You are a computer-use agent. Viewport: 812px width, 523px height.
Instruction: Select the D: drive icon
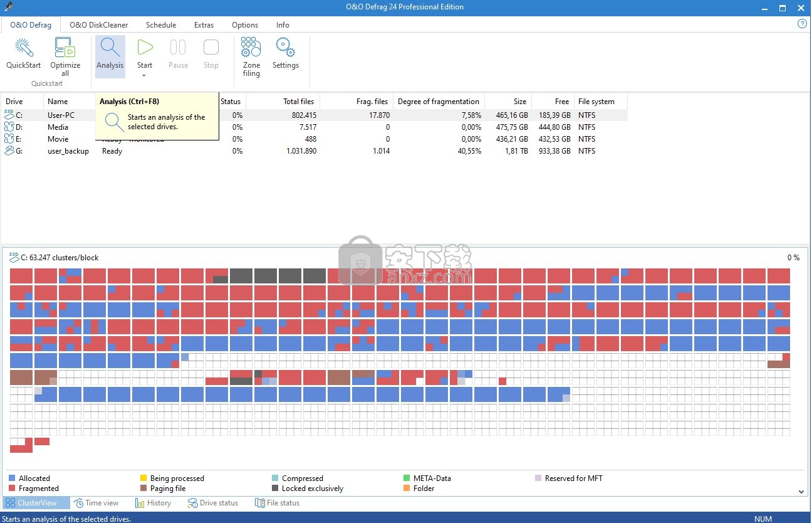(x=9, y=127)
